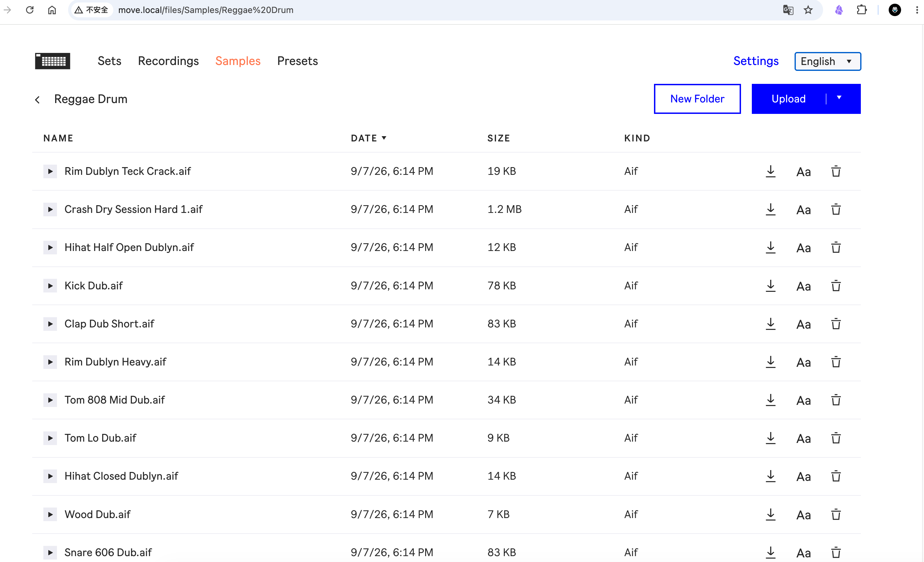Sort files by Kind column
Viewport: 924px width, 562px height.
coord(637,138)
